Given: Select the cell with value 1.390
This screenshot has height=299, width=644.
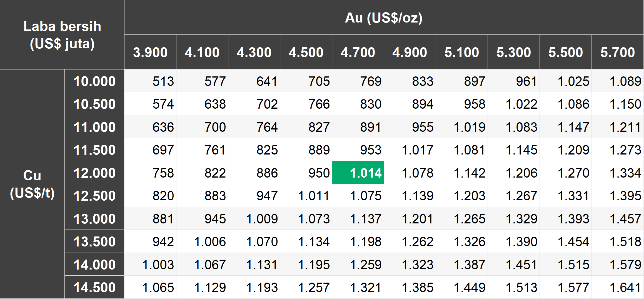Looking at the screenshot, I should pyautogui.click(x=514, y=241).
